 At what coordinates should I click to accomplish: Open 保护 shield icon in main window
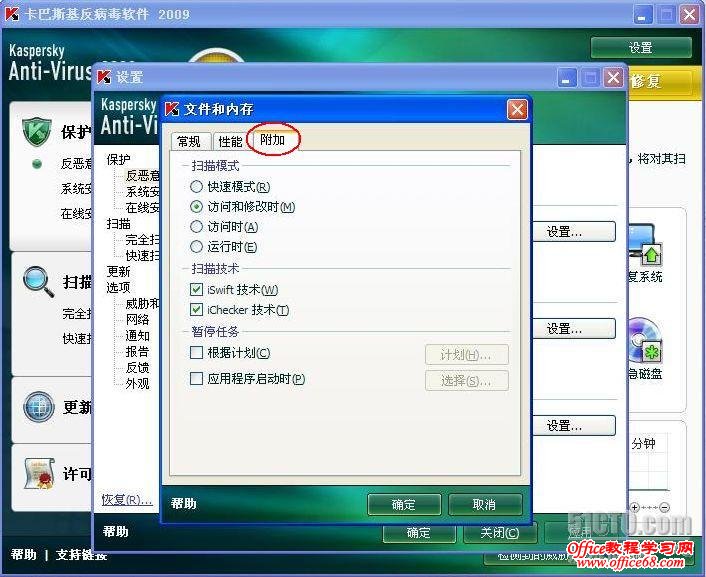coord(36,132)
